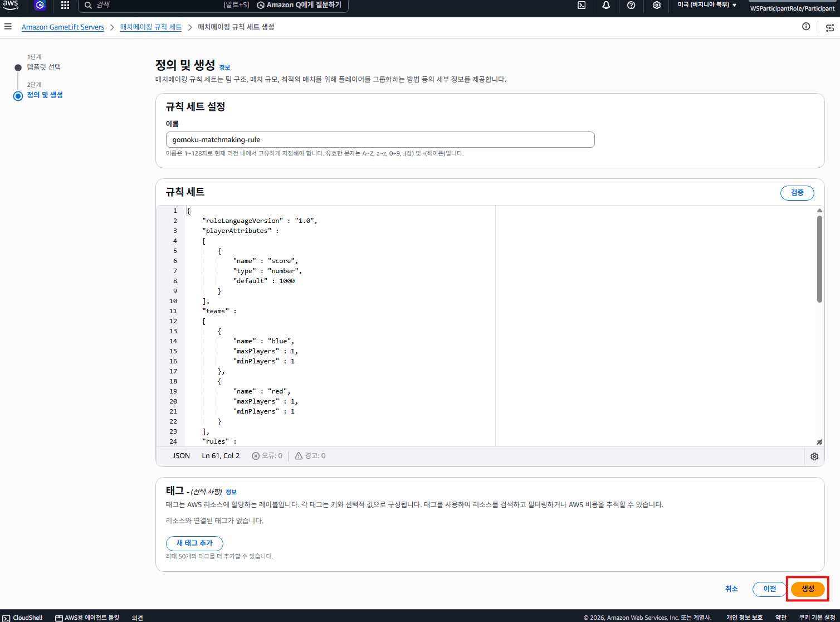Viewport: 840px width, 622px height.
Task: Open 의견 feedback in the footer
Action: click(x=138, y=618)
